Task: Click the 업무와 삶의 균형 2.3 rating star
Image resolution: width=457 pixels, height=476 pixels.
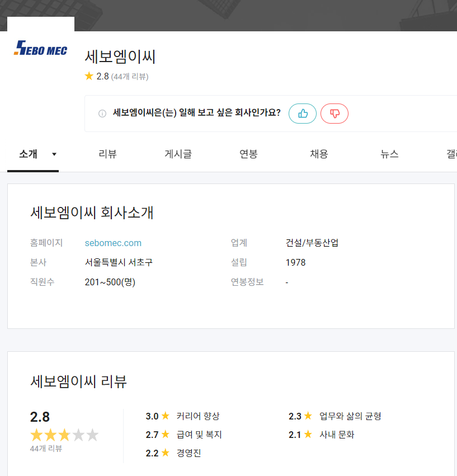Action: coord(308,416)
